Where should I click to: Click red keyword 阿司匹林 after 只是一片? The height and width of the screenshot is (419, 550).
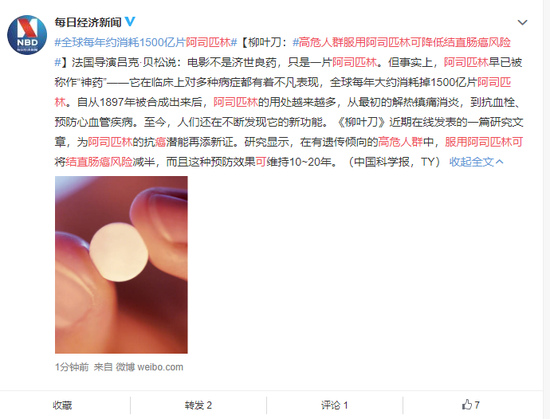coord(354,62)
